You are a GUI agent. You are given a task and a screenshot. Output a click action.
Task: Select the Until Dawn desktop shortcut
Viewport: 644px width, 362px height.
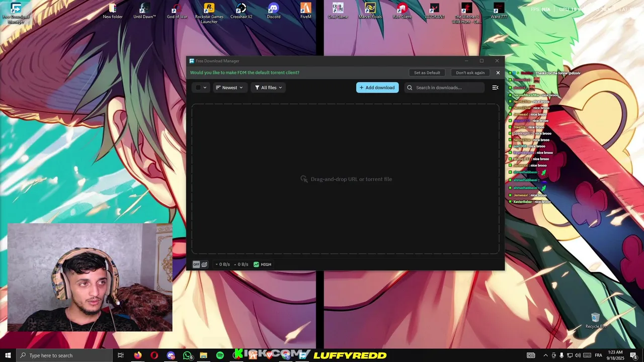click(x=144, y=11)
